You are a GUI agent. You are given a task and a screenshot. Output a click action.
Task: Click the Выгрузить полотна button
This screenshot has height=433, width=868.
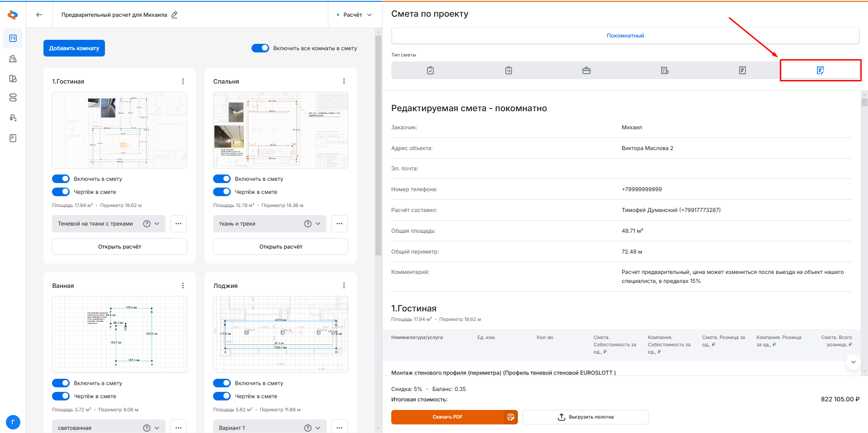click(585, 417)
